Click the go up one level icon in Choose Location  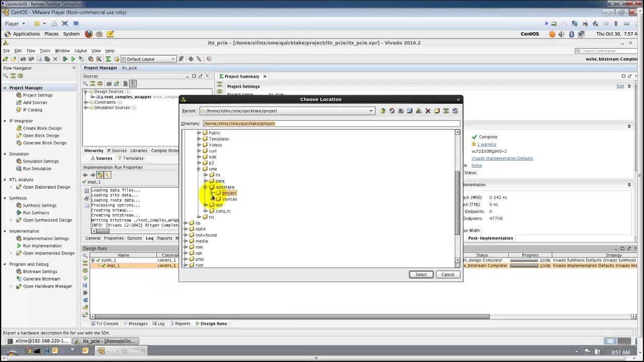[383, 111]
